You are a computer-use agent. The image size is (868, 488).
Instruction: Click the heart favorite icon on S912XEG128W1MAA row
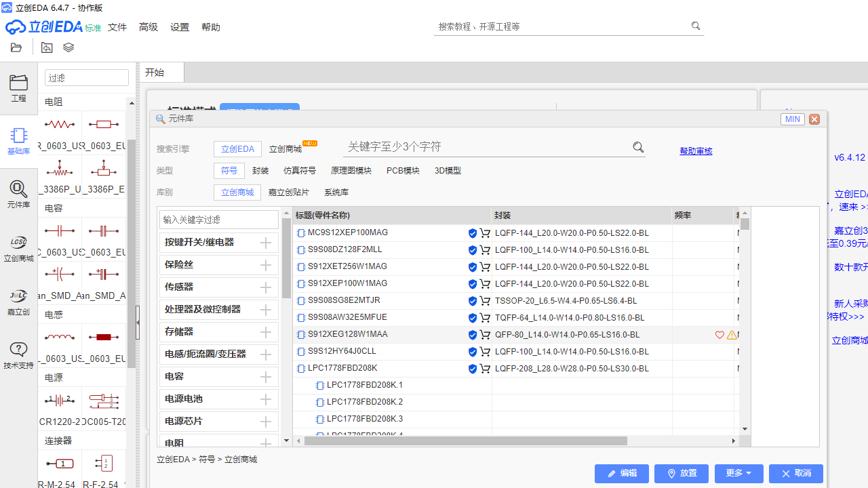click(x=720, y=335)
